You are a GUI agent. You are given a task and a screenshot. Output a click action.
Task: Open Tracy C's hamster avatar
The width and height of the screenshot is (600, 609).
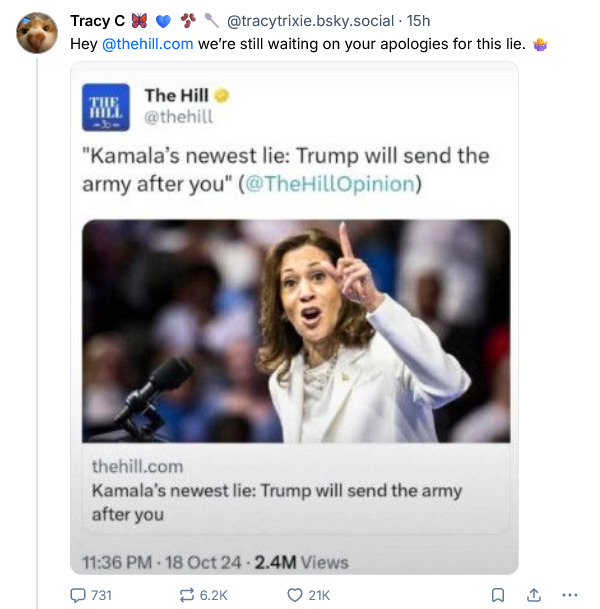(38, 33)
